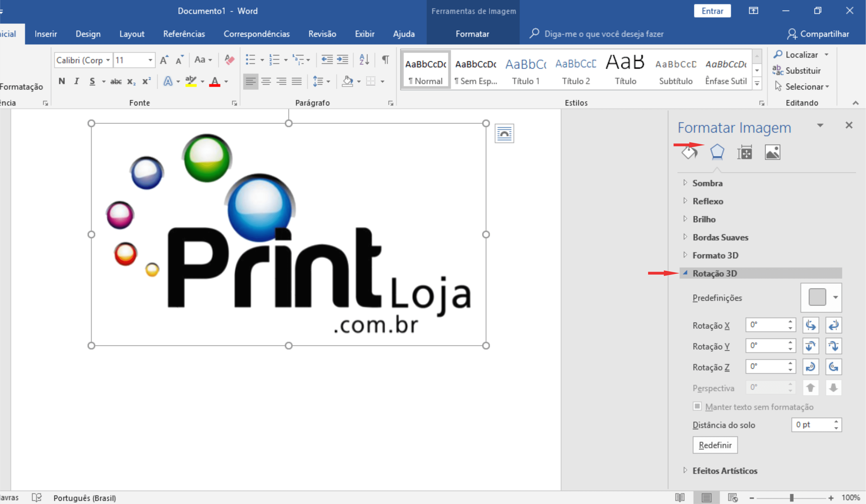This screenshot has height=504, width=866.
Task: Toggle bold formatting button N
Action: [x=62, y=81]
